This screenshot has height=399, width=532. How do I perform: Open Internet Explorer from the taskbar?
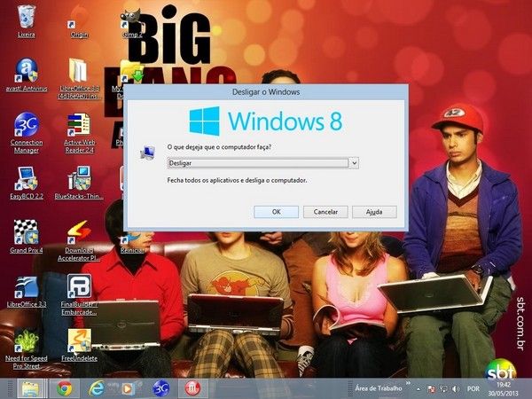pos(97,388)
